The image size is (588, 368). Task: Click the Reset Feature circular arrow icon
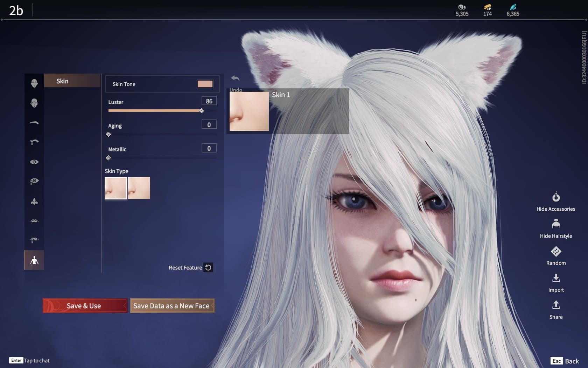[208, 267]
